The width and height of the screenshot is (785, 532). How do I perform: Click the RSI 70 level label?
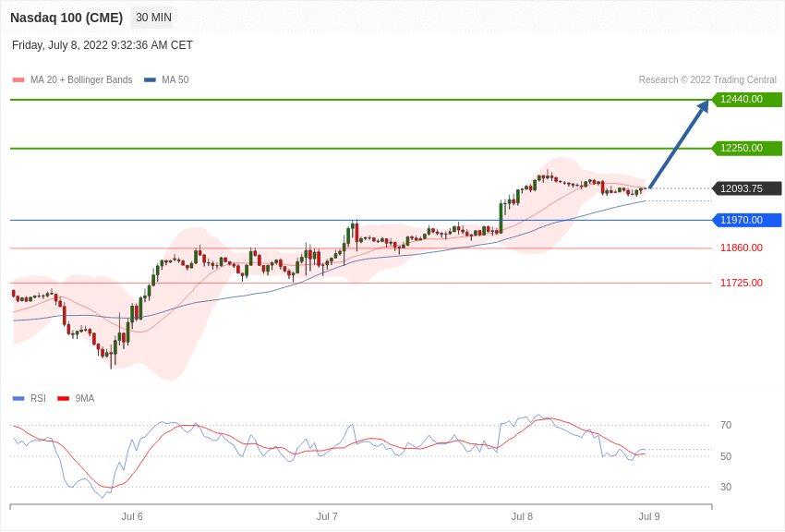726,426
